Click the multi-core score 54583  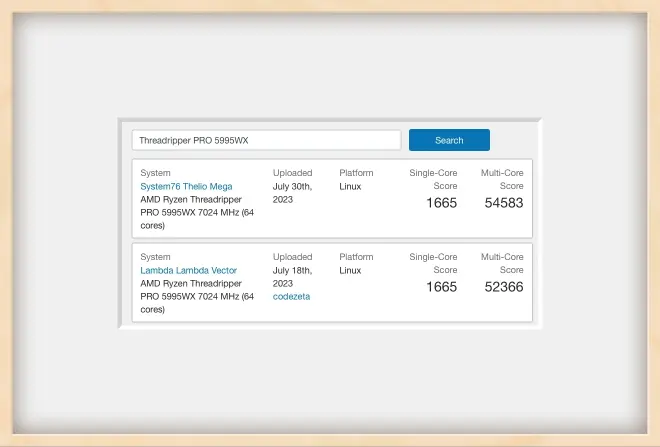point(503,203)
